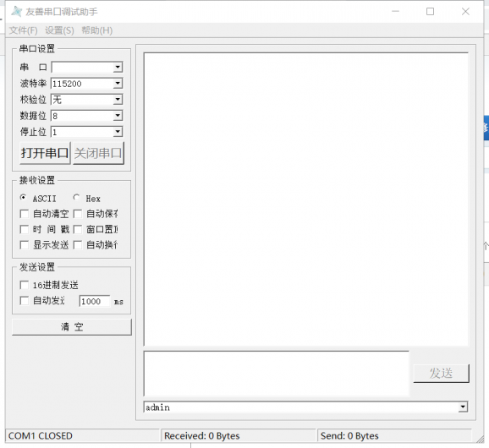Click the Send: 0 Bytes status
The height and width of the screenshot is (448, 489).
click(x=349, y=435)
